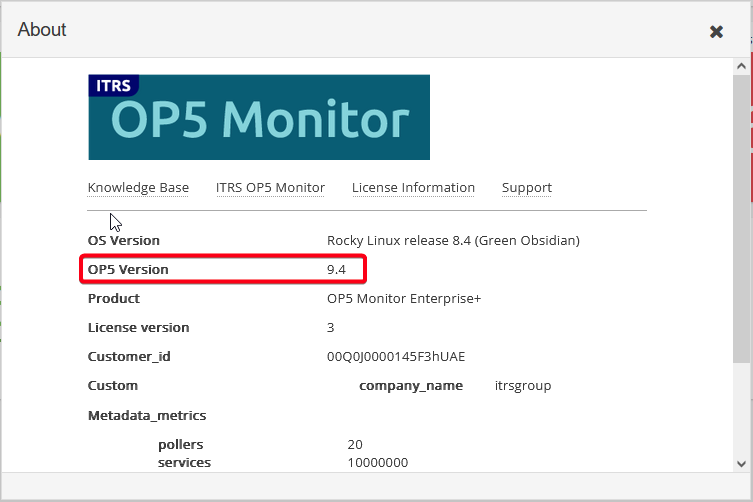
Task: Click the 'itrsgroup' company name value
Action: tap(523, 386)
